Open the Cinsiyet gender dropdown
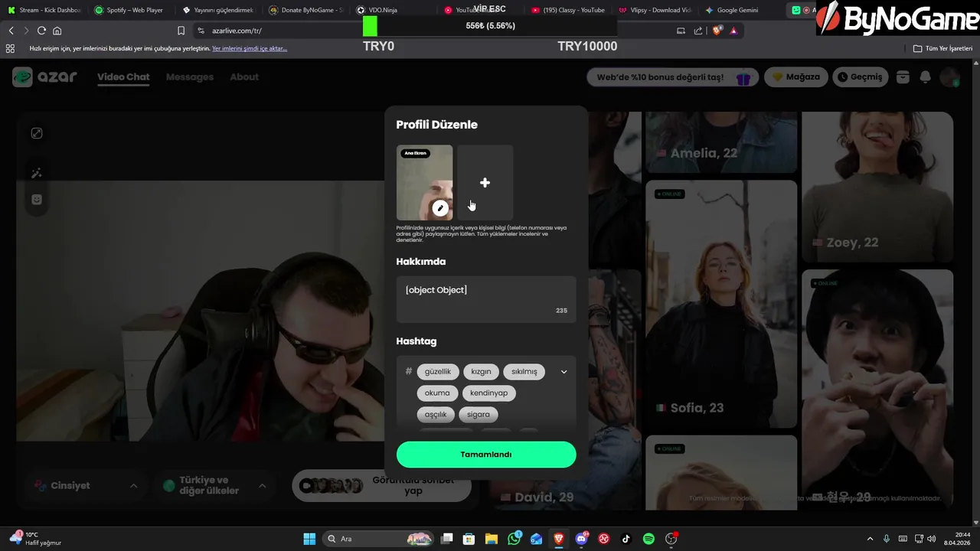The height and width of the screenshot is (551, 980). click(84, 485)
